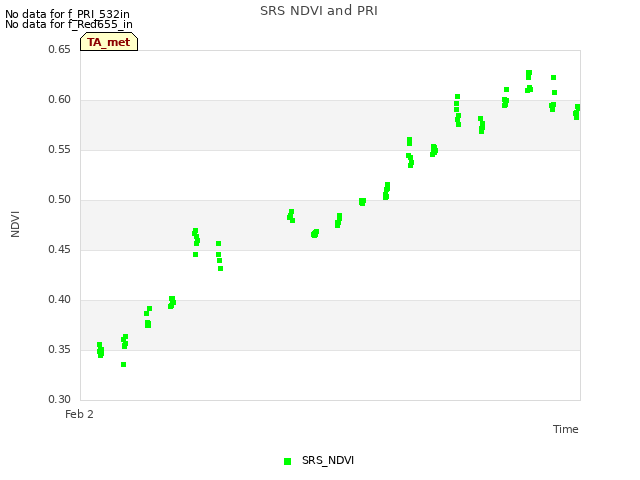This screenshot has height=480, width=640.
Task: Click the TA_met label box
Action: coord(109,42)
